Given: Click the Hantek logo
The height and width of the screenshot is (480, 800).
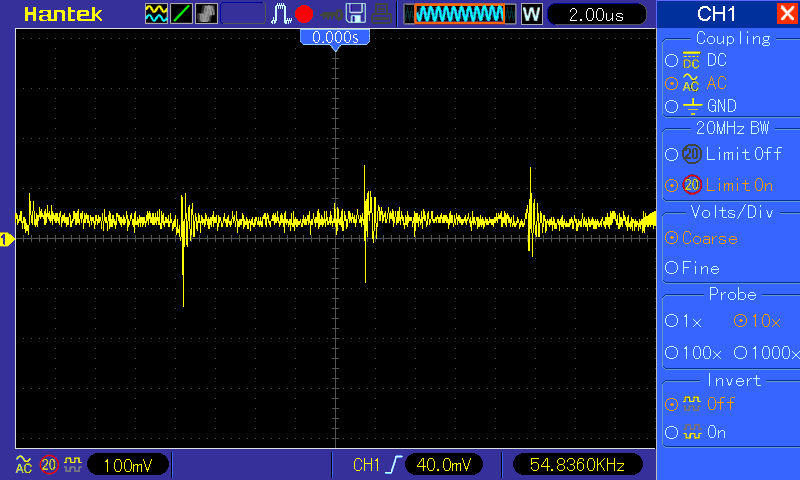Looking at the screenshot, I should [x=63, y=14].
